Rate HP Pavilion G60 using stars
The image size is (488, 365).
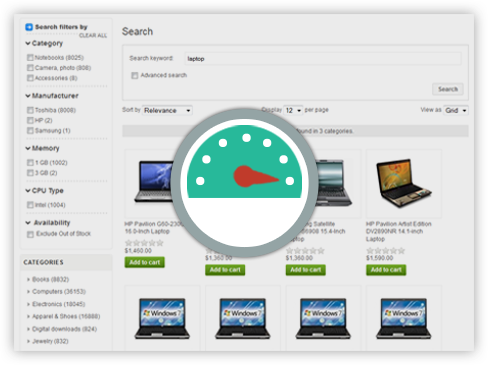pyautogui.click(x=144, y=243)
